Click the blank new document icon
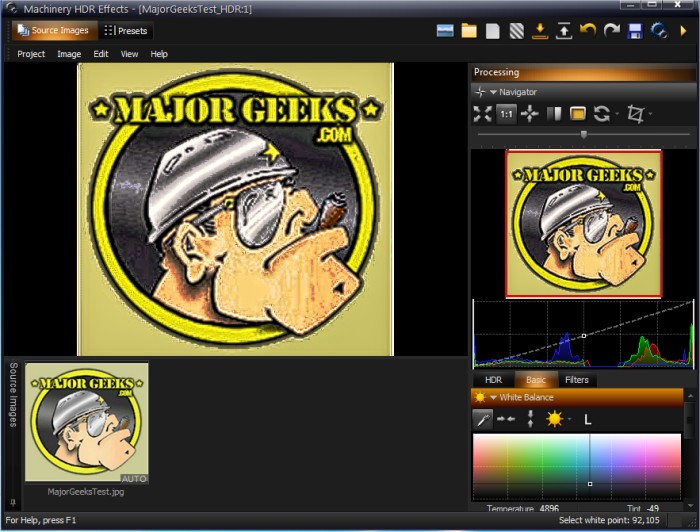Viewport: 700px width, 532px height. click(493, 31)
